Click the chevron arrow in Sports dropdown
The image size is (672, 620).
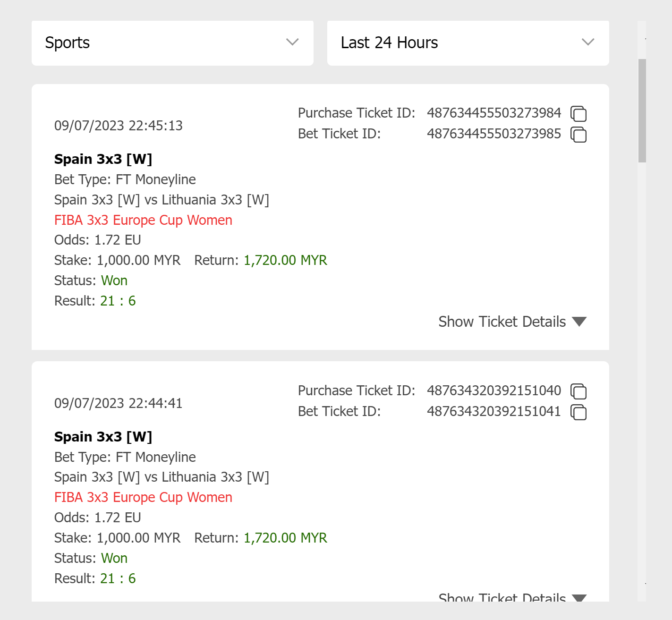coord(292,42)
